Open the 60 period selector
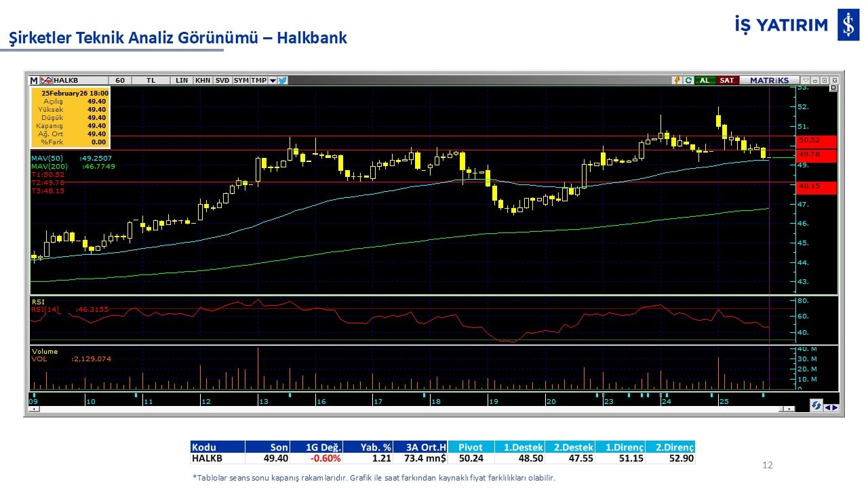 pyautogui.click(x=120, y=80)
